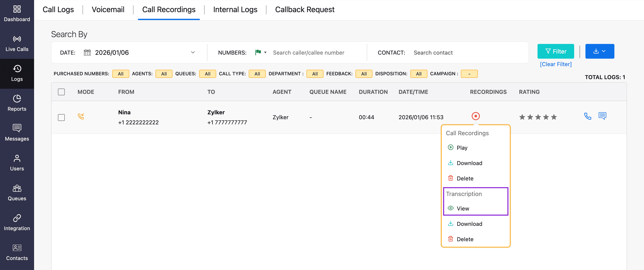Check the checkbox for Nina's call row

[61, 117]
